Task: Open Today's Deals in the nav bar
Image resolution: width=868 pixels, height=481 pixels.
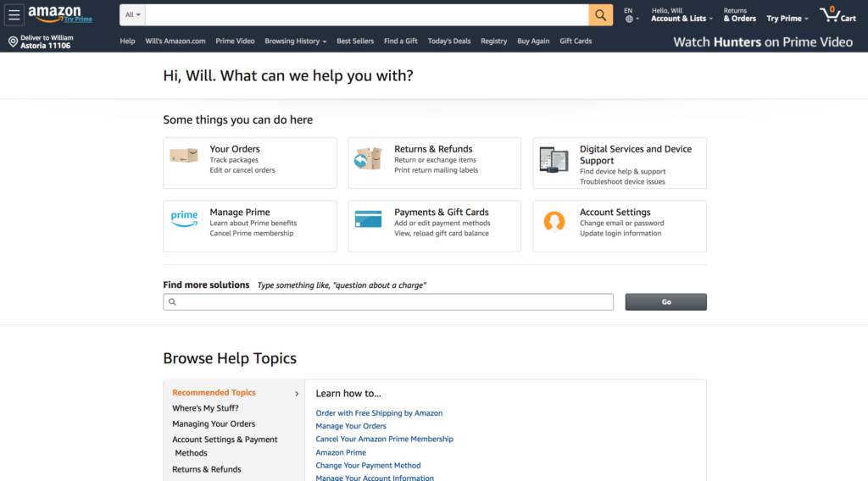Action: pos(449,41)
